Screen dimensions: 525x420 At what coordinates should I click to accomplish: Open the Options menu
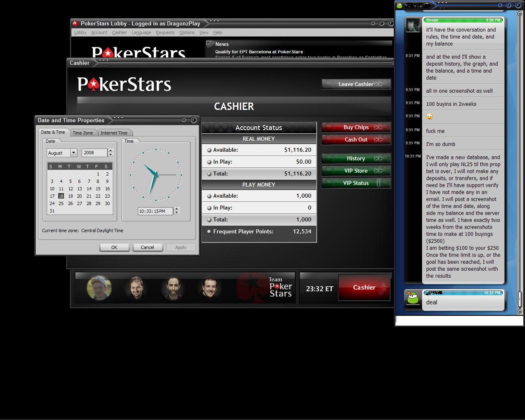pyautogui.click(x=187, y=32)
